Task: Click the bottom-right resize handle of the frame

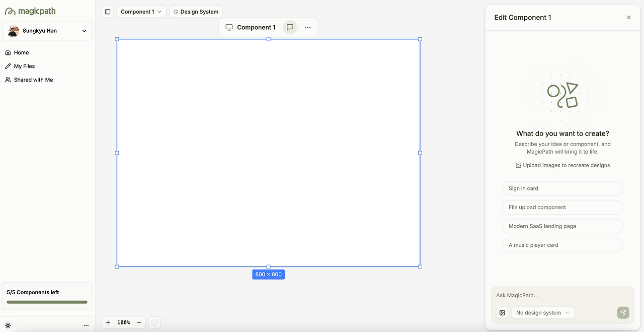Action: pyautogui.click(x=420, y=267)
